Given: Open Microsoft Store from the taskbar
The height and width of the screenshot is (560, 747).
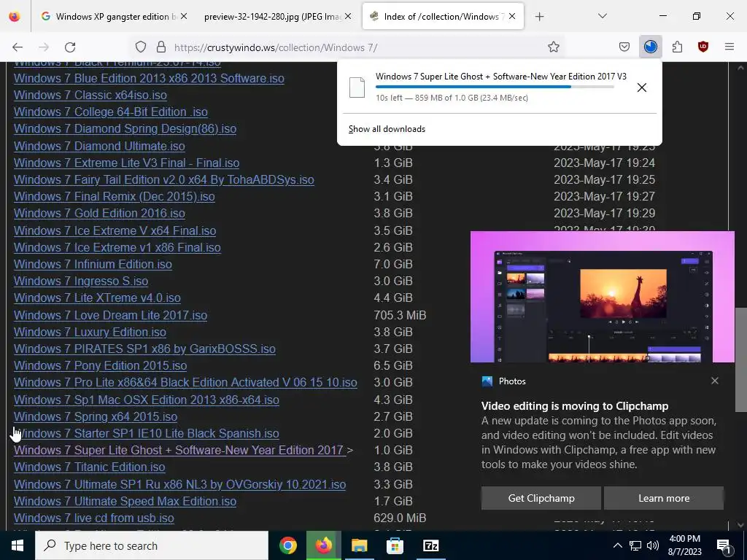Looking at the screenshot, I should click(395, 545).
